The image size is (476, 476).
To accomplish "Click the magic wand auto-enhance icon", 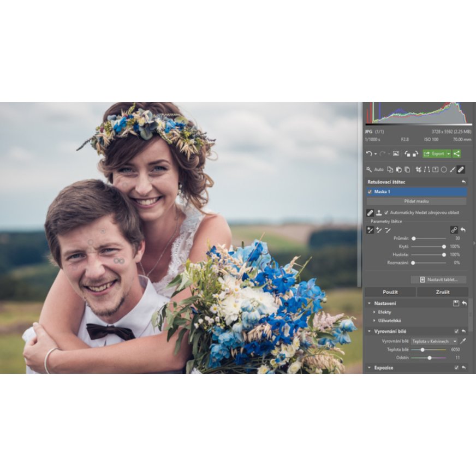I will tap(370, 169).
